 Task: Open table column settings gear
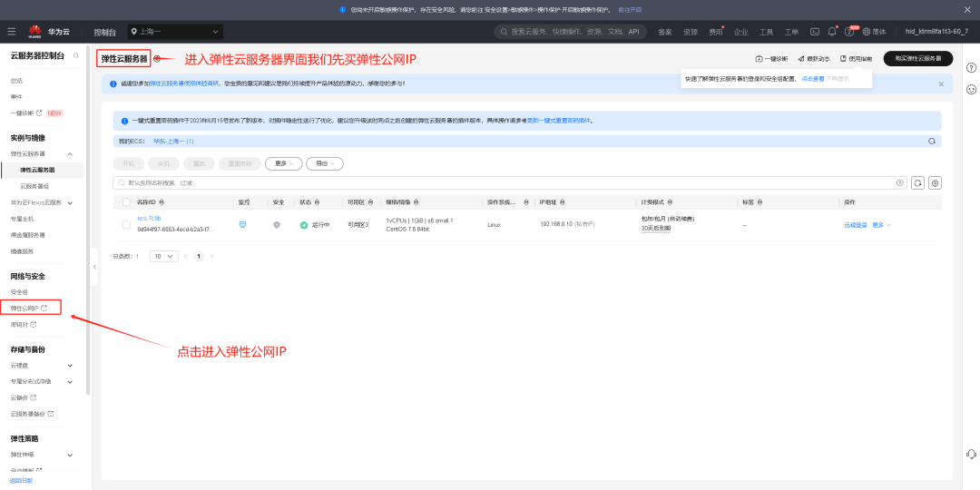point(935,182)
